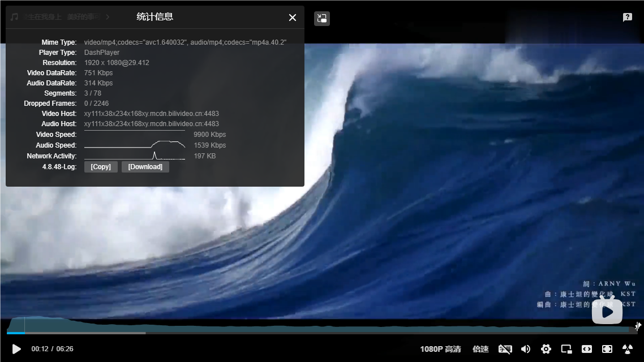Click the Audio Speed graph line

pyautogui.click(x=135, y=144)
